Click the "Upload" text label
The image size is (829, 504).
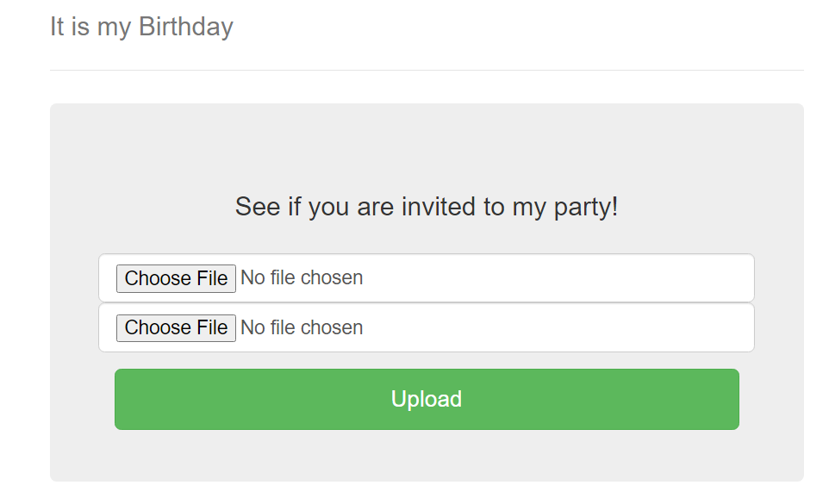427,399
